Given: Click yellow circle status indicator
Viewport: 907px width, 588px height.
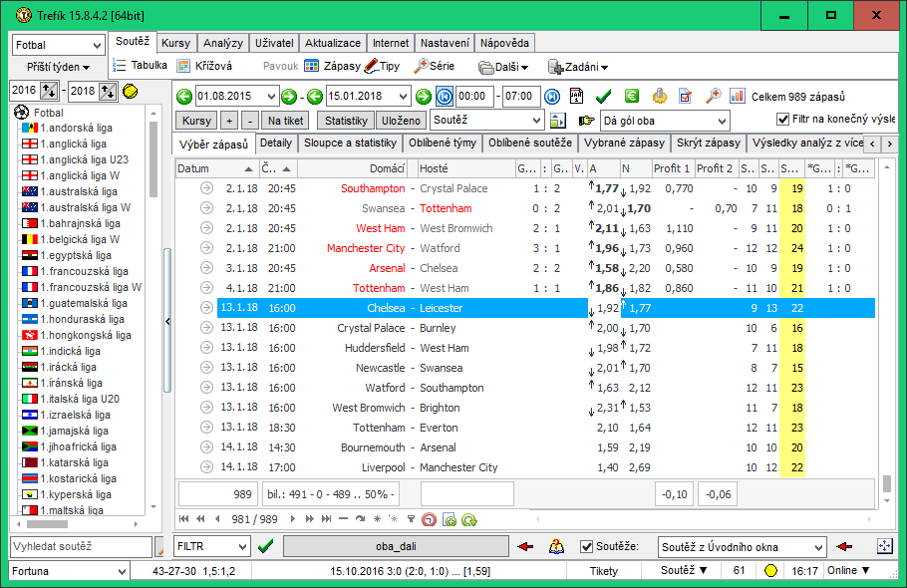Looking at the screenshot, I should click(x=770, y=571).
